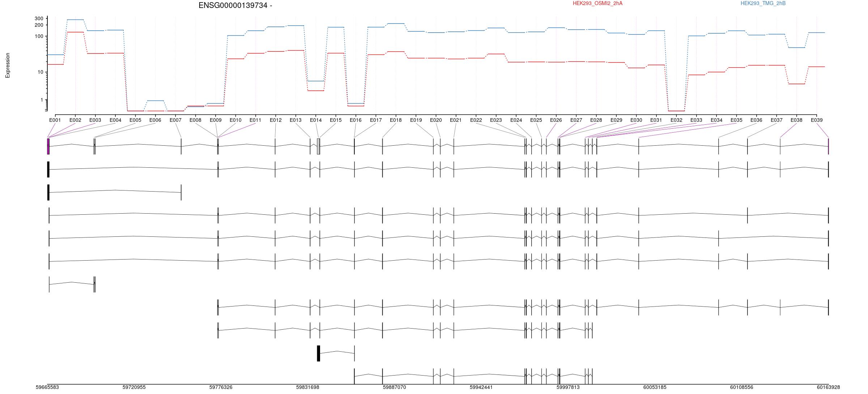
Task: Click genomic coordinate 60108556
Action: point(742,387)
